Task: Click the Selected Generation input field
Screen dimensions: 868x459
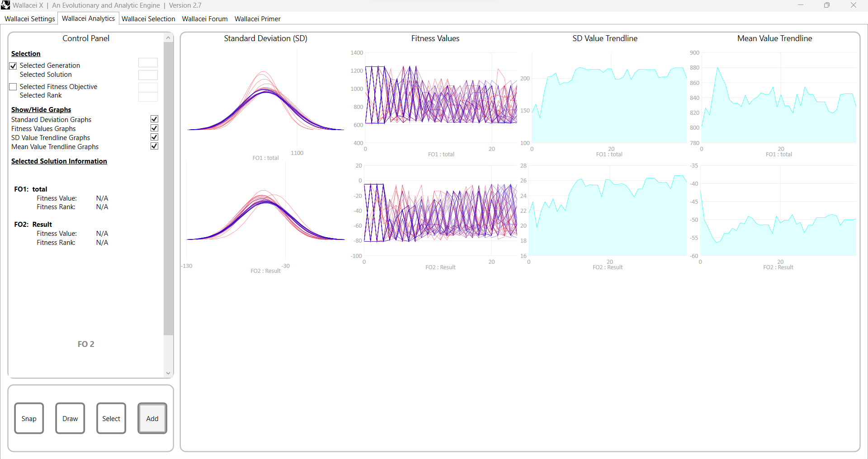Action: pyautogui.click(x=148, y=63)
